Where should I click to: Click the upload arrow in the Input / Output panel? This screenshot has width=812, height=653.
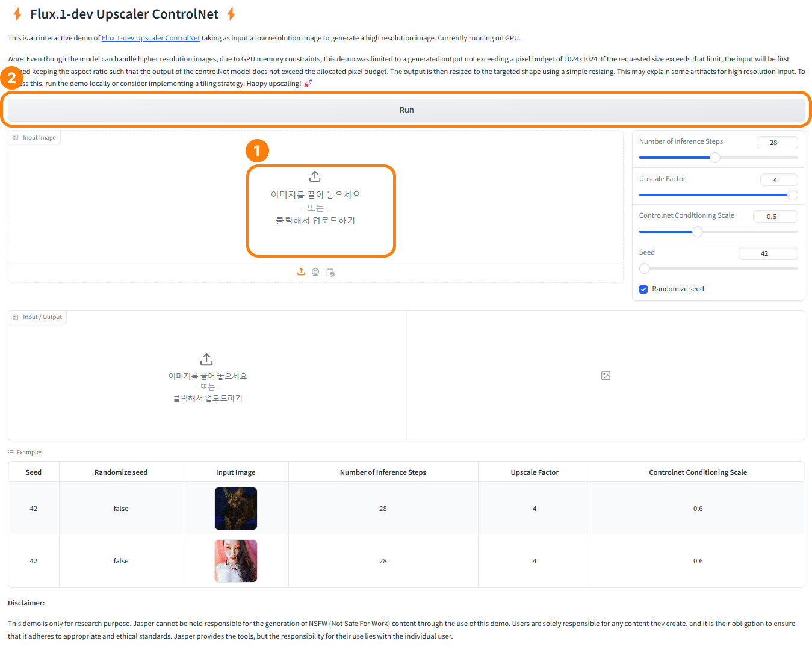click(206, 359)
